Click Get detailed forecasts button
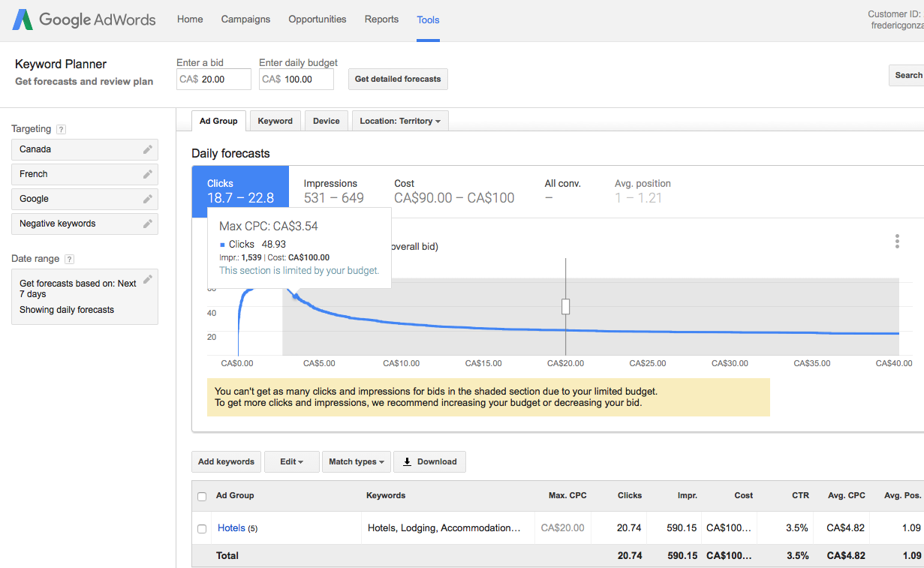 tap(398, 79)
